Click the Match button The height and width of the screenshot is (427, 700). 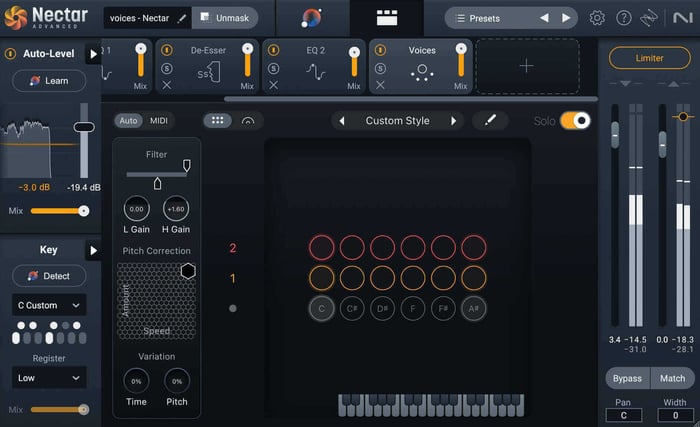[672, 378]
